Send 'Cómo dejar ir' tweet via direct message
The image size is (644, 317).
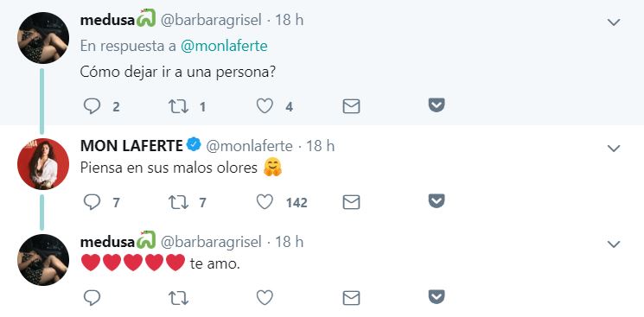tap(351, 107)
